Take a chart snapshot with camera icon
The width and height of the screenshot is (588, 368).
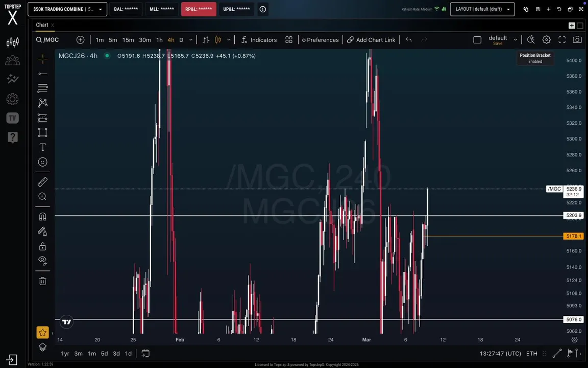tap(577, 40)
